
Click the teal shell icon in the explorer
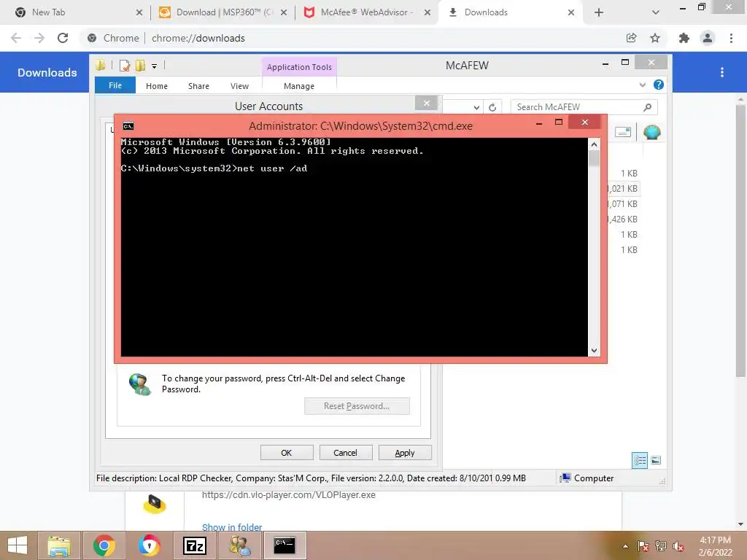click(651, 132)
